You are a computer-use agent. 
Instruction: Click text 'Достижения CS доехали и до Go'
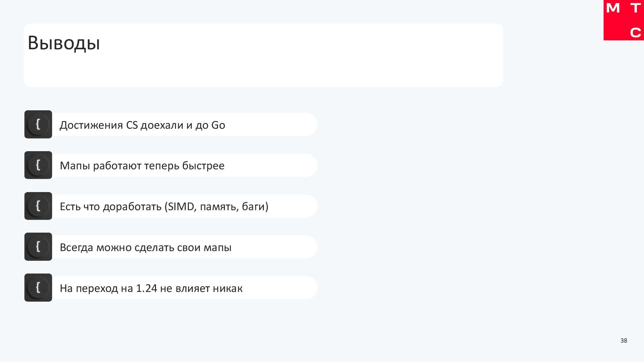point(142,125)
